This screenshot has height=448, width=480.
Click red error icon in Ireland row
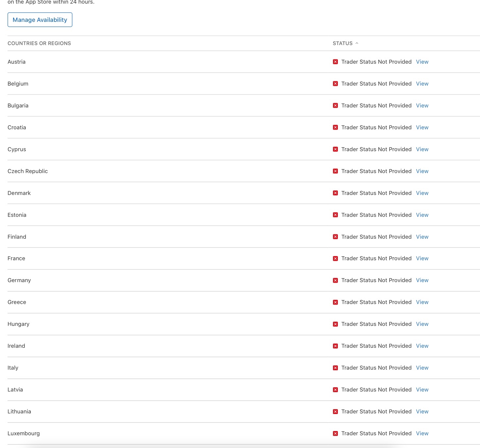click(x=335, y=346)
